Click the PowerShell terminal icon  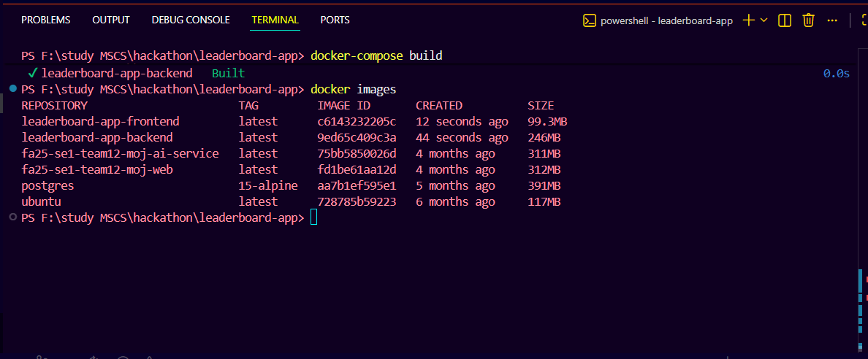[x=589, y=20]
